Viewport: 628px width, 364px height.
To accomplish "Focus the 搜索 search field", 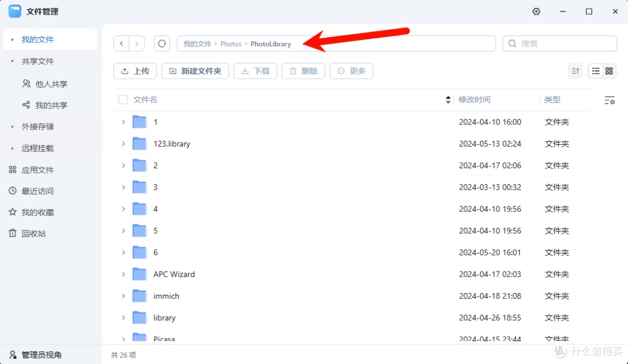I will coord(559,44).
